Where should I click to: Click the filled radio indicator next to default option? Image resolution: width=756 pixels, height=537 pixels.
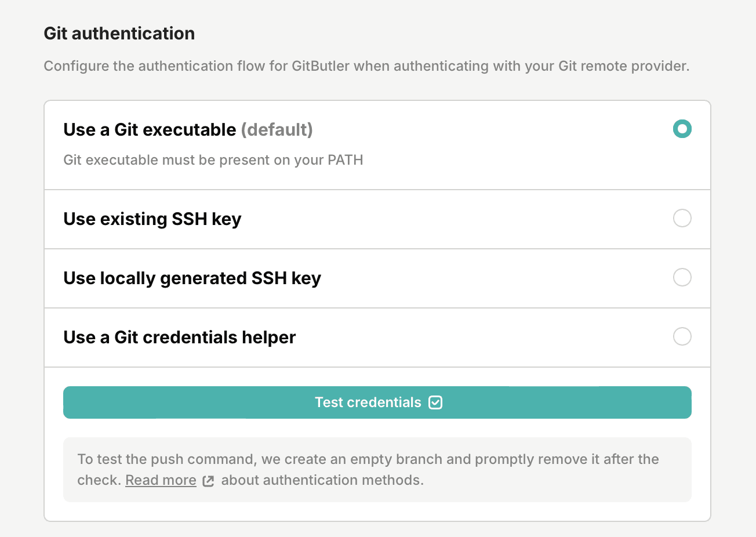click(682, 129)
